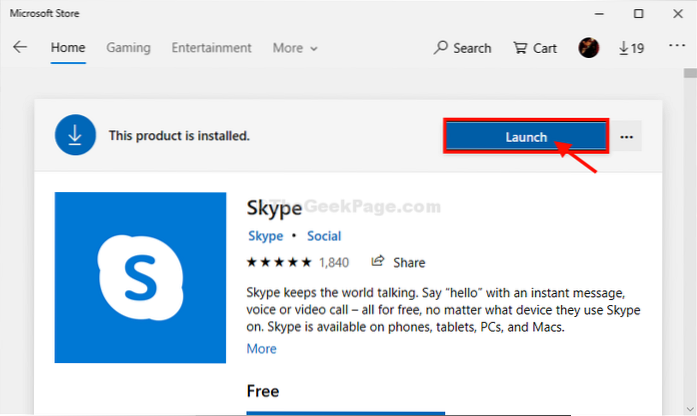Open Search with the magnifier icon
Screen dimensions: 697x416
(x=441, y=48)
